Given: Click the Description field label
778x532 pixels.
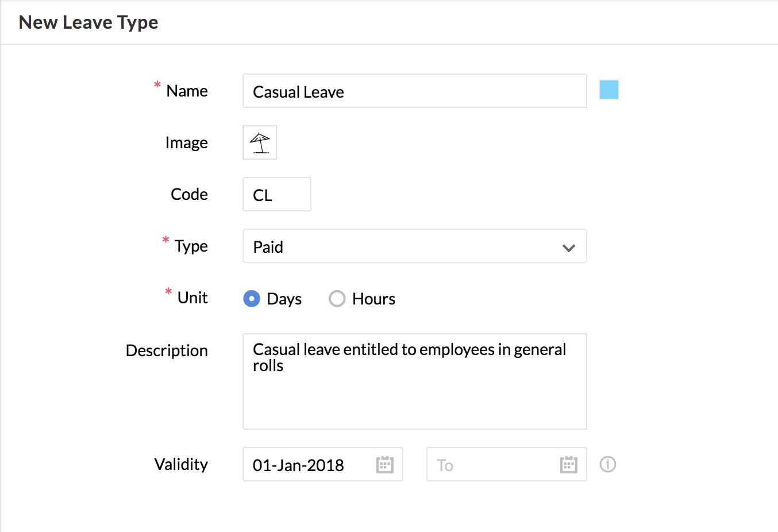Looking at the screenshot, I should pos(167,350).
